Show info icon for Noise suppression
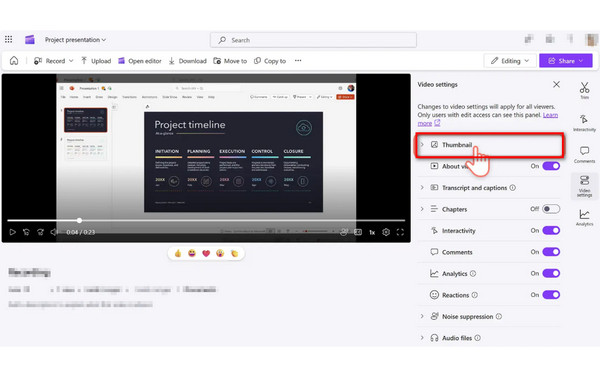This screenshot has height=389, width=600. 499,316
